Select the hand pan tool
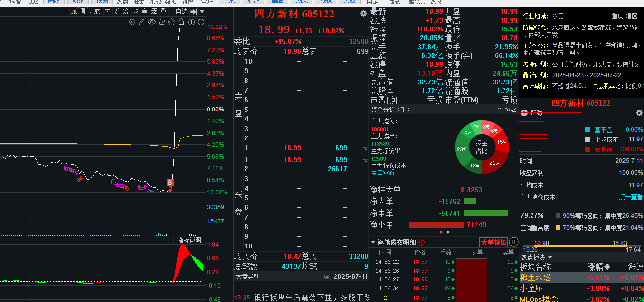The image size is (644, 302). click(171, 22)
